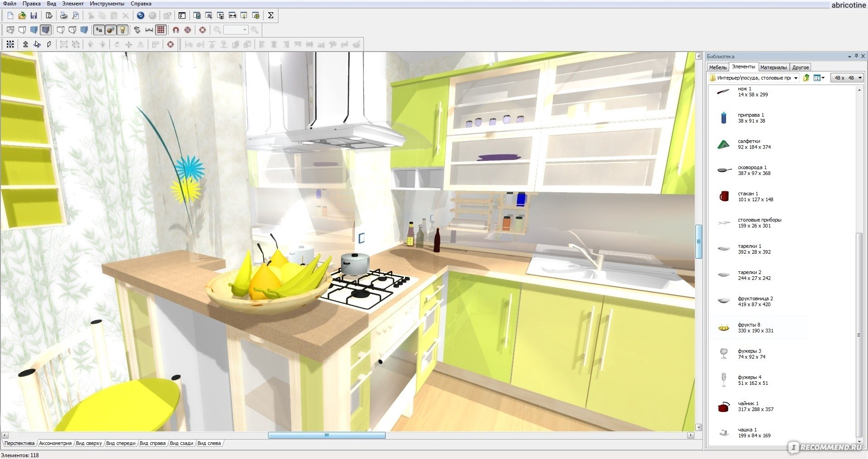Switch to the Мебель library tab
The height and width of the screenshot is (459, 868).
(718, 67)
